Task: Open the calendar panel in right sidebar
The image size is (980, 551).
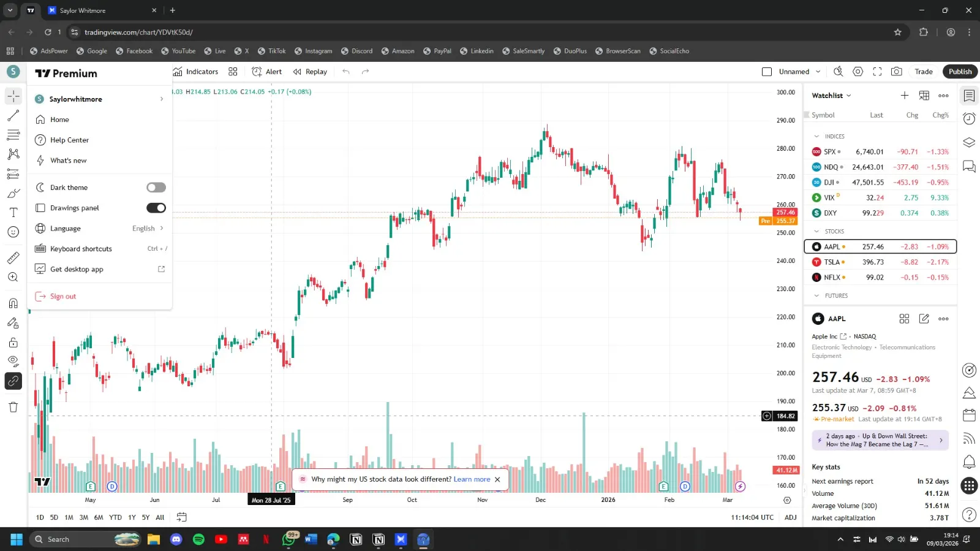Action: click(969, 416)
